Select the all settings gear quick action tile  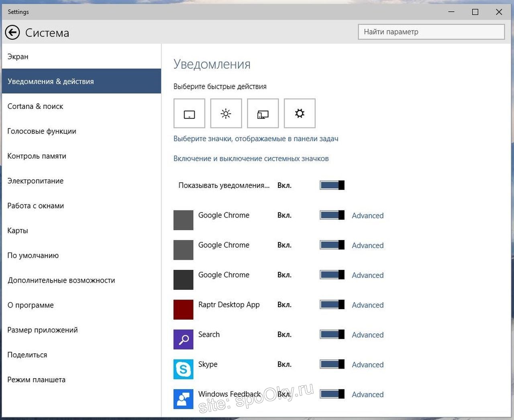[300, 113]
